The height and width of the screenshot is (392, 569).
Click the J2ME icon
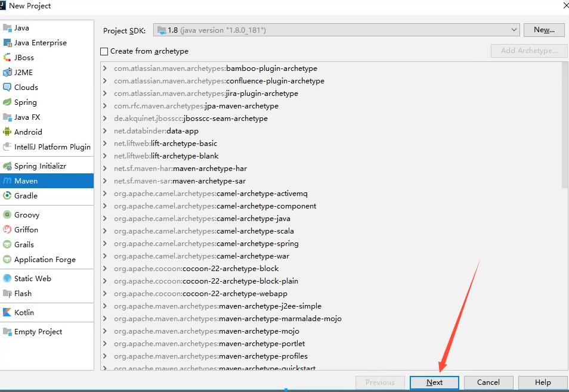7,73
